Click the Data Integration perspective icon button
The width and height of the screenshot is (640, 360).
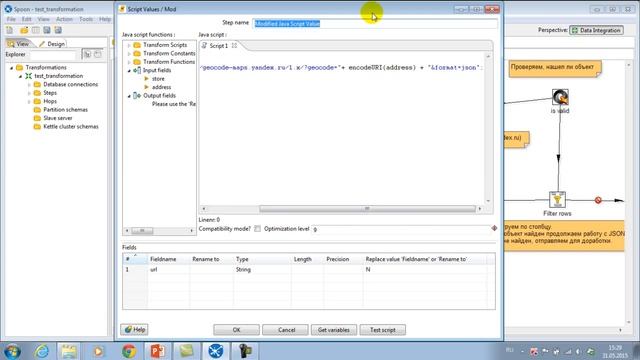coord(596,30)
